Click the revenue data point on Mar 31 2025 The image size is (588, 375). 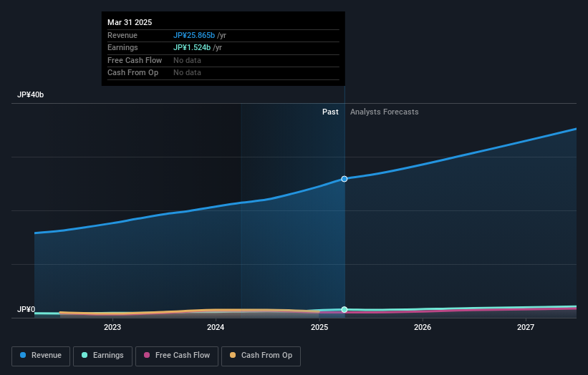(344, 179)
